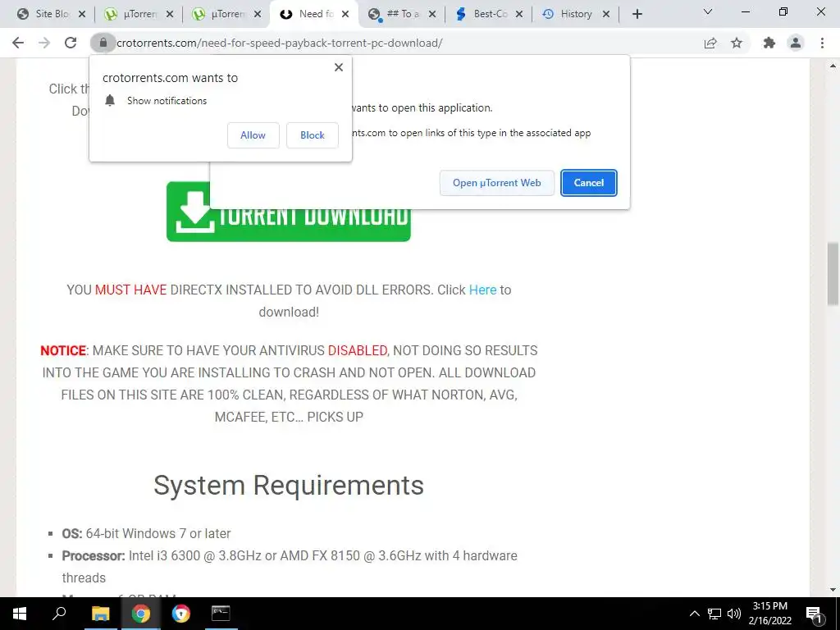Open the Extensions puzzle icon
Screen dimensions: 840x630
pos(769,43)
